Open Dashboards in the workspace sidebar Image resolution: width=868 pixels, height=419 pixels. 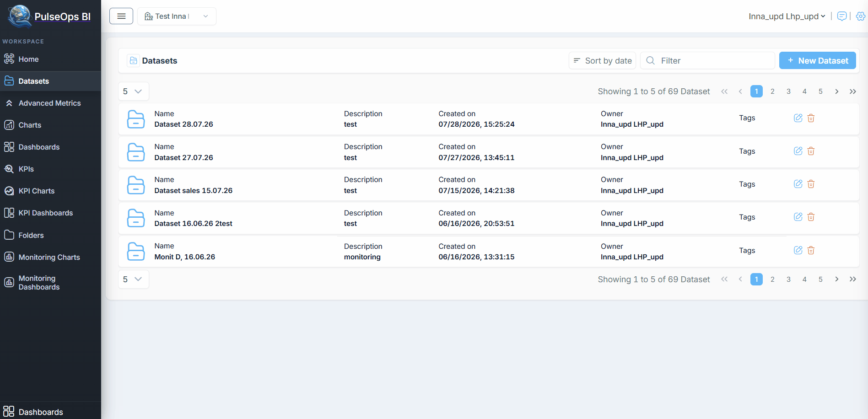pyautogui.click(x=50, y=147)
